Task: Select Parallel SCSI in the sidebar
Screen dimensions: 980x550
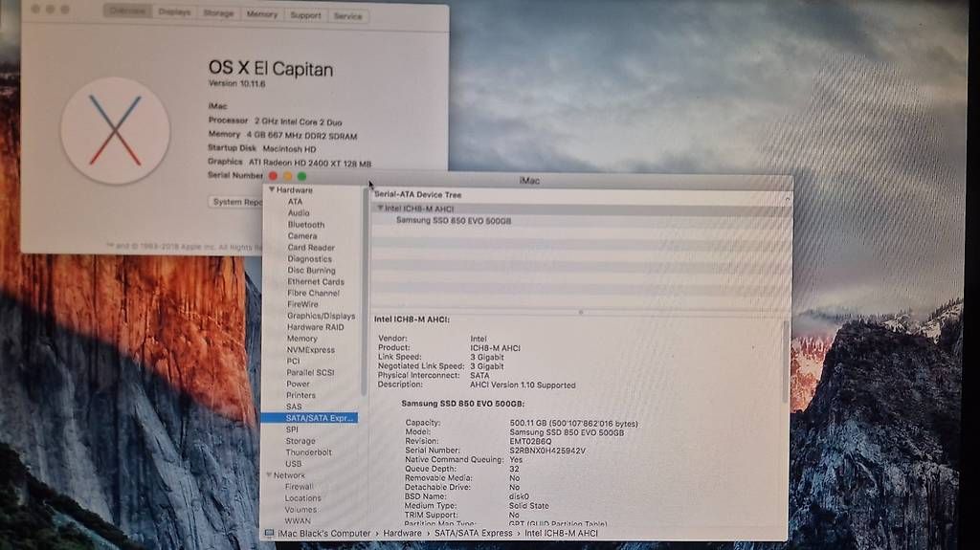Action: click(310, 372)
